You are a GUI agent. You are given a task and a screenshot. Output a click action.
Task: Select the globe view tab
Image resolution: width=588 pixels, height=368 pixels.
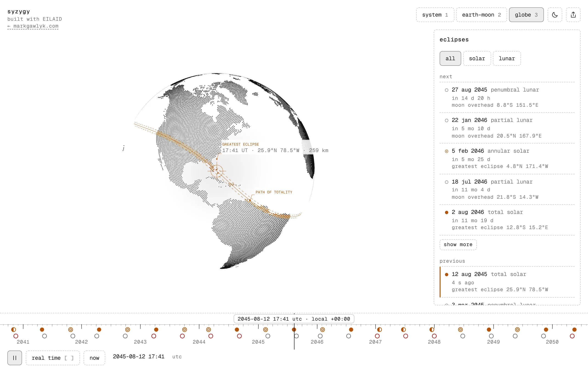(526, 15)
